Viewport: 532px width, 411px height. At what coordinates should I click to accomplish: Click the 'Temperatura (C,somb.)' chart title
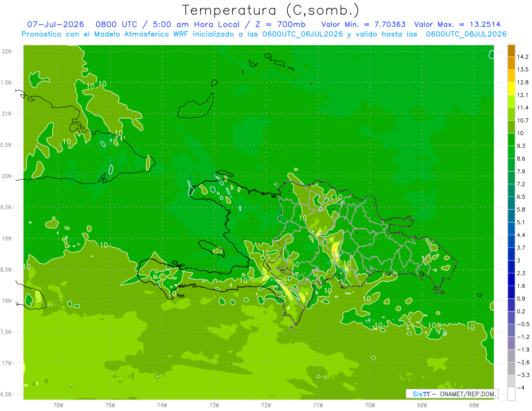point(271,10)
